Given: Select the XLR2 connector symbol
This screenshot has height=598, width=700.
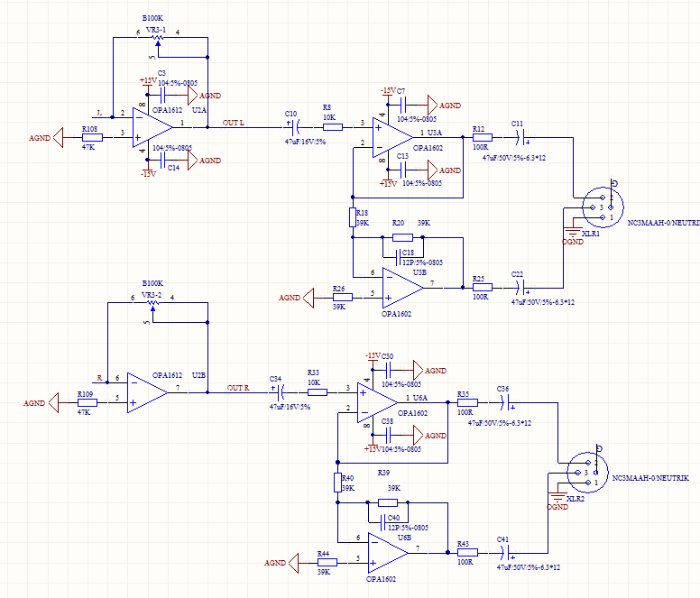Looking at the screenshot, I should click(587, 472).
